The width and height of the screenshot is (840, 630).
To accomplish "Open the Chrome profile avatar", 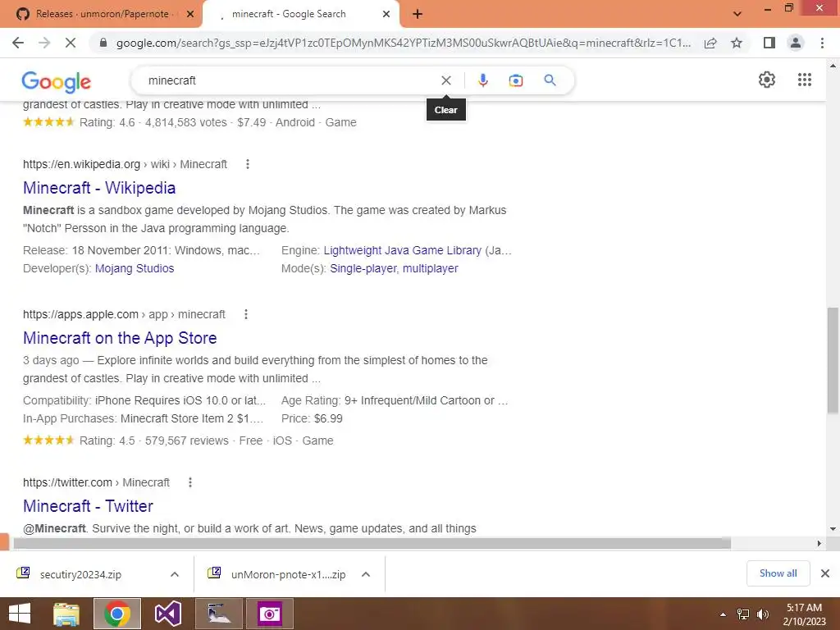I will coord(796,43).
